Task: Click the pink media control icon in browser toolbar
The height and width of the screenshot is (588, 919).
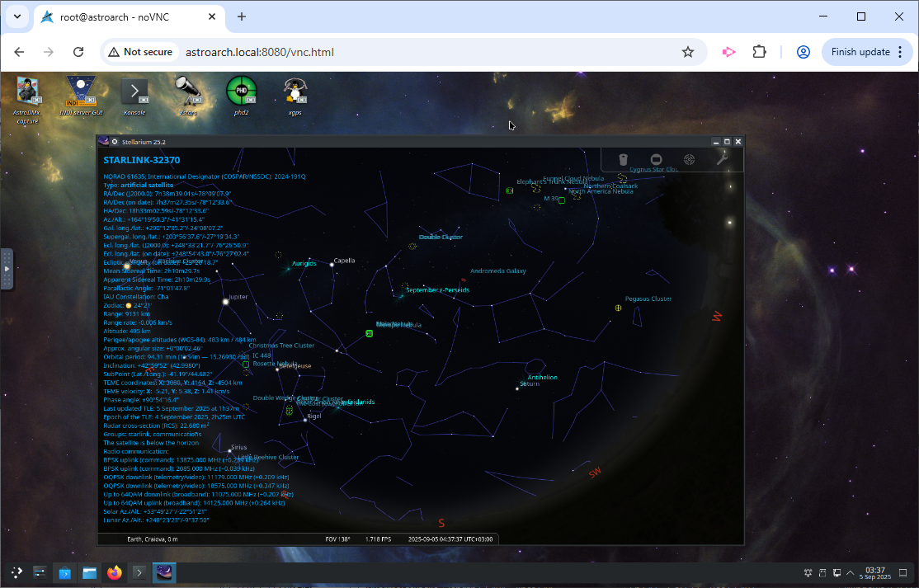Action: pyautogui.click(x=728, y=52)
